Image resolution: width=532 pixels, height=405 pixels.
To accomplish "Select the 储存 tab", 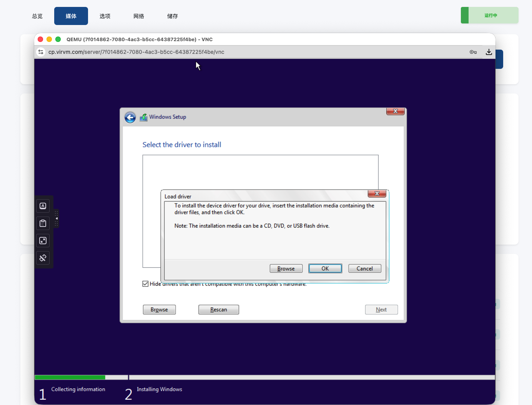I will (173, 16).
